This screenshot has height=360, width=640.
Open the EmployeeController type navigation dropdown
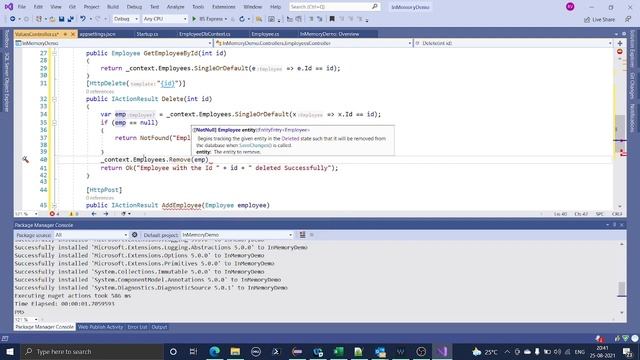coord(313,43)
